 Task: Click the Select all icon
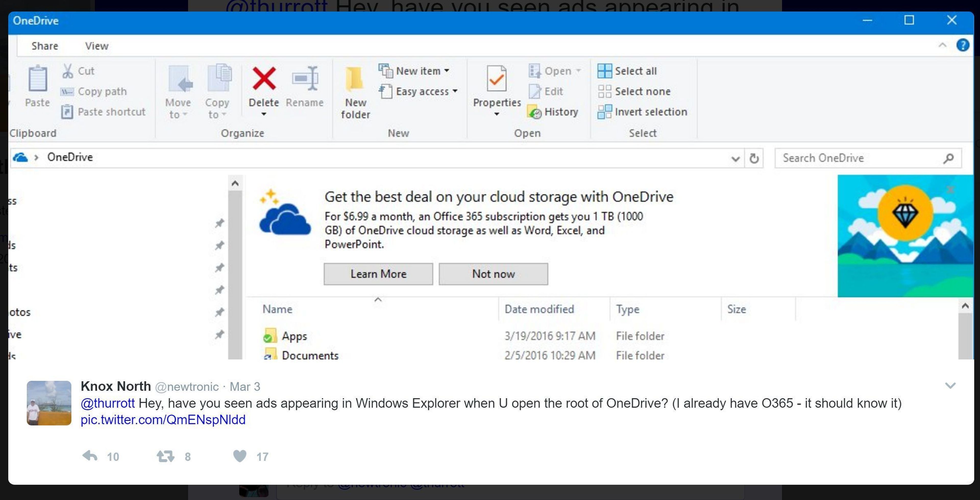point(605,71)
